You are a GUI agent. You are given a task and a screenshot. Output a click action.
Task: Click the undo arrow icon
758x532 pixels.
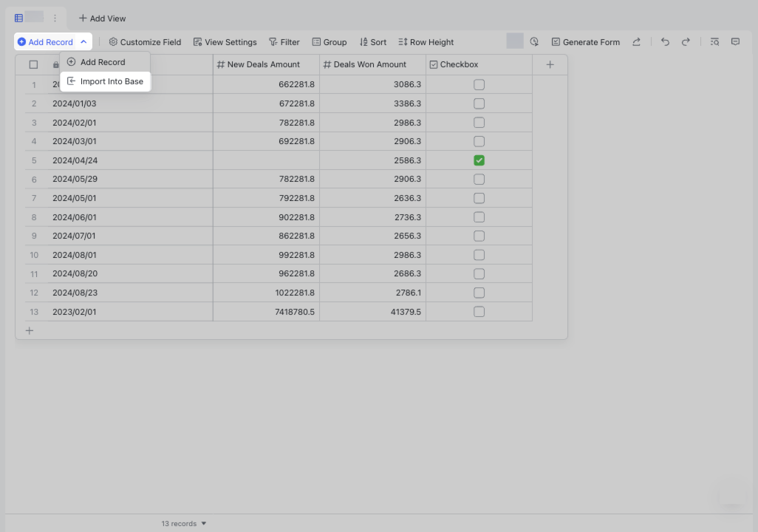click(x=665, y=42)
